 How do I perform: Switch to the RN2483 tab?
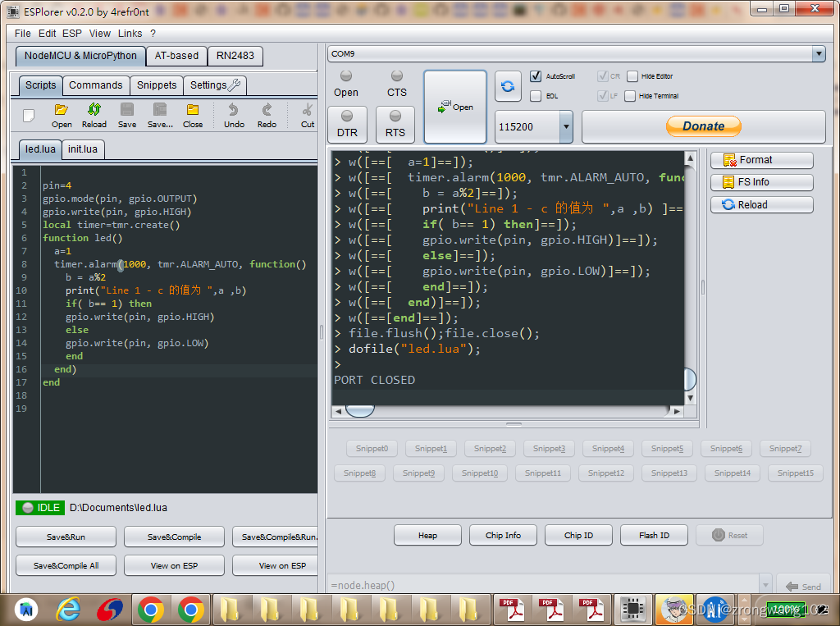[235, 56]
